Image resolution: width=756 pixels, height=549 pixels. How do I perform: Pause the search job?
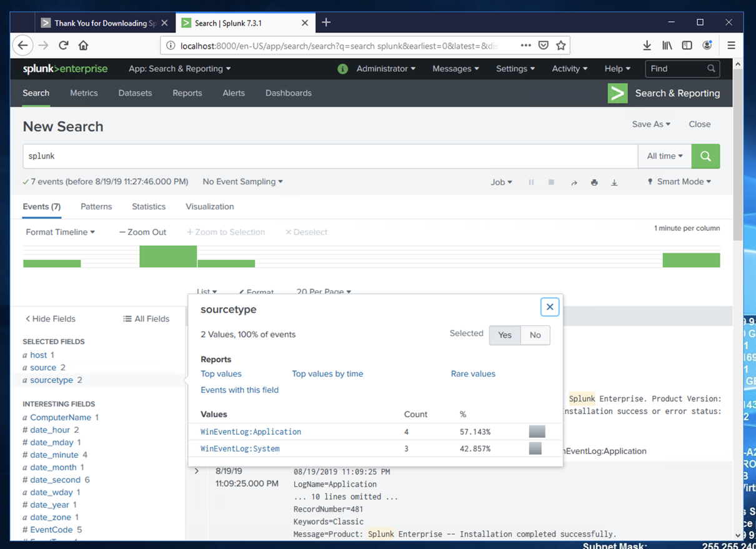click(x=531, y=182)
